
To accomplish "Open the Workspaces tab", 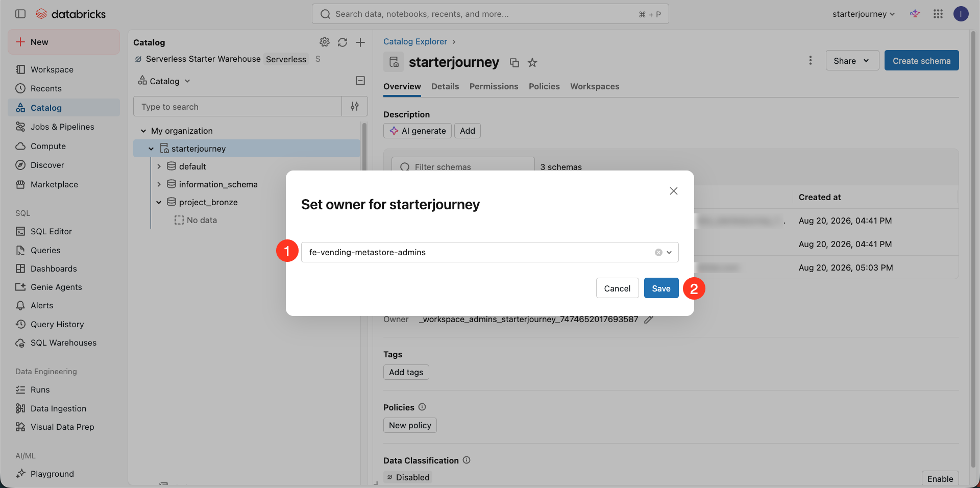I will tap(595, 86).
